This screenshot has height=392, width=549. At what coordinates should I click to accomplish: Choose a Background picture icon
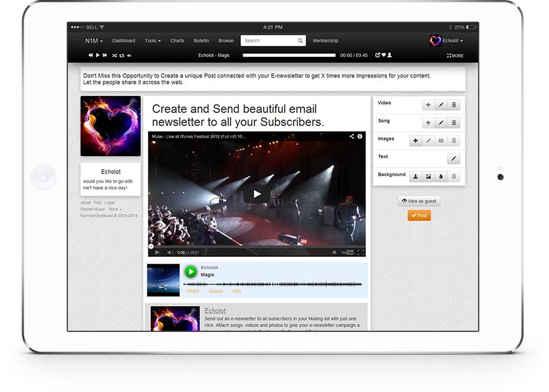coord(428,176)
